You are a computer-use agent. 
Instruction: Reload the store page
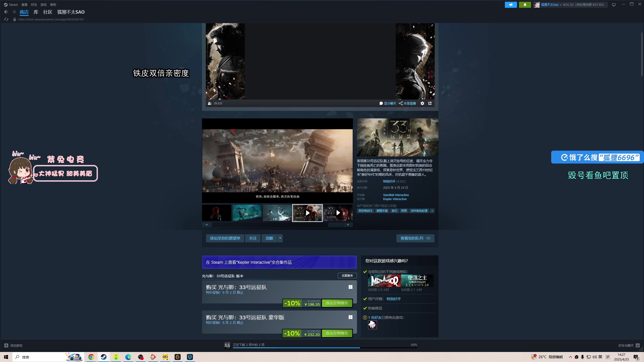point(6,19)
